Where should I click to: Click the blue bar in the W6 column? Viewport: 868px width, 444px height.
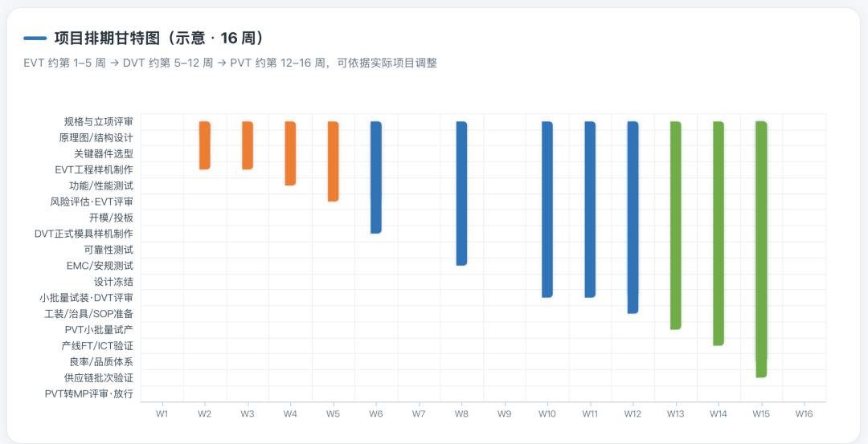click(x=376, y=177)
